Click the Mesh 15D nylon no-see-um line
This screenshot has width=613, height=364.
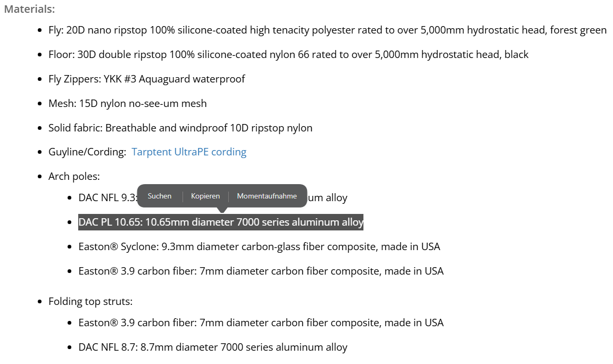coord(127,103)
